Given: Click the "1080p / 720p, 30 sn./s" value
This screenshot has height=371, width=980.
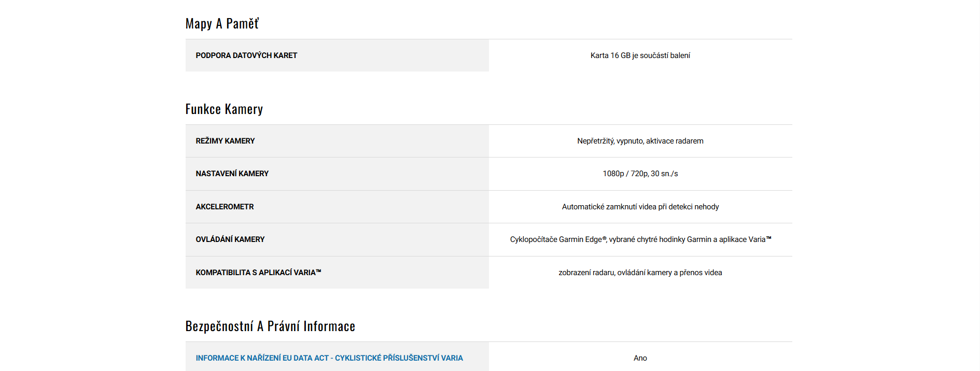Looking at the screenshot, I should point(640,174).
